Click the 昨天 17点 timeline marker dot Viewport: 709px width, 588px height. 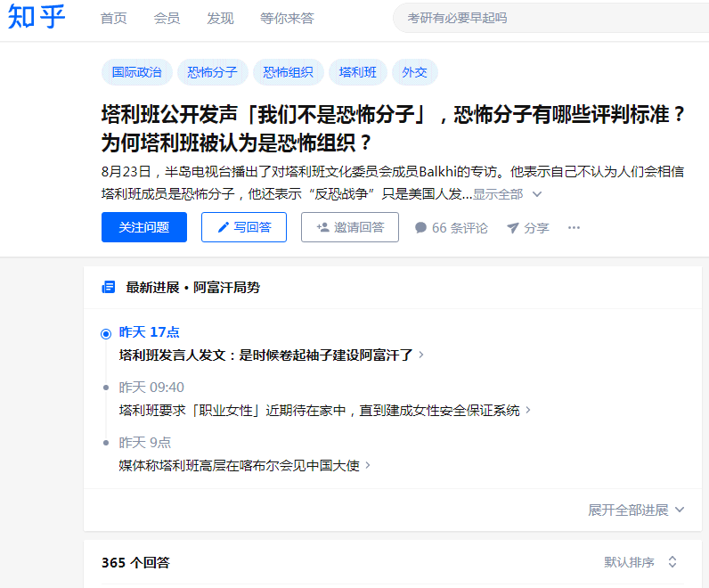(106, 334)
